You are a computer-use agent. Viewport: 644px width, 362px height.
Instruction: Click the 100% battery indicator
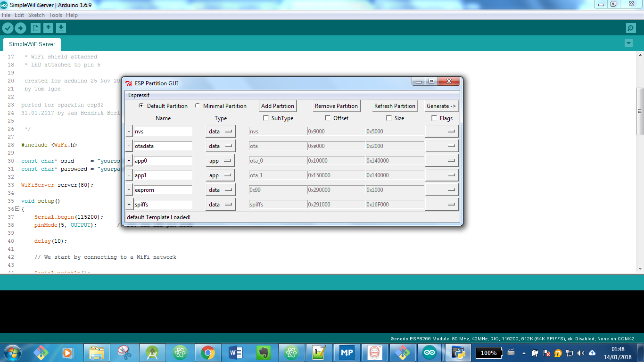[488, 353]
